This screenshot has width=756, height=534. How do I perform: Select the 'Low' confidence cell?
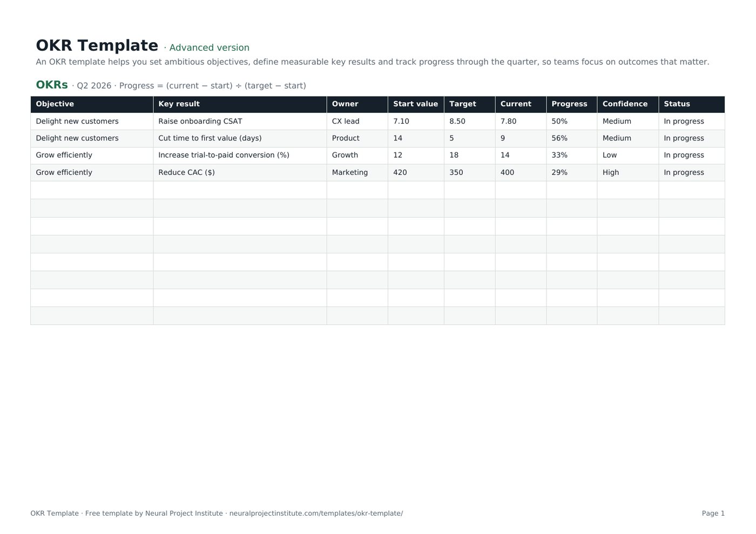tap(627, 156)
